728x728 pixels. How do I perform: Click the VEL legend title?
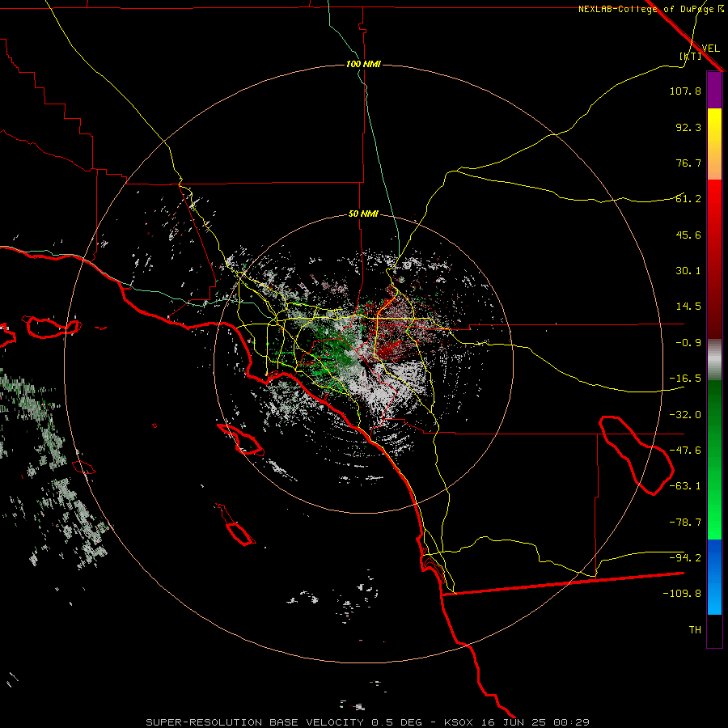point(710,48)
